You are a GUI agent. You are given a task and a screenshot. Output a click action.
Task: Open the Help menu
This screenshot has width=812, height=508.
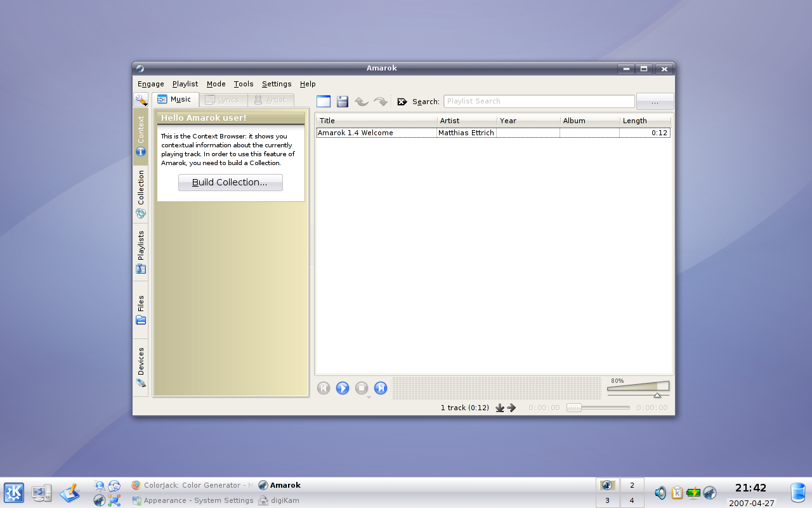[x=308, y=84]
